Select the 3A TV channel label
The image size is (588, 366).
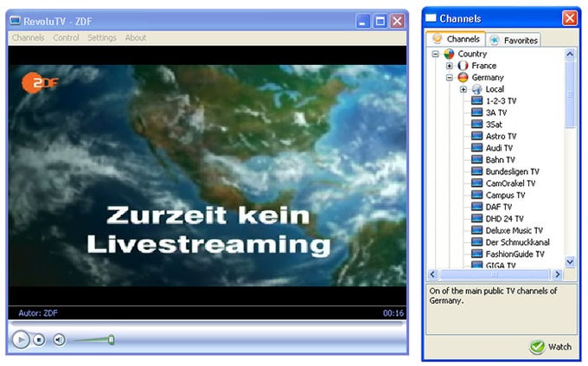click(x=496, y=112)
